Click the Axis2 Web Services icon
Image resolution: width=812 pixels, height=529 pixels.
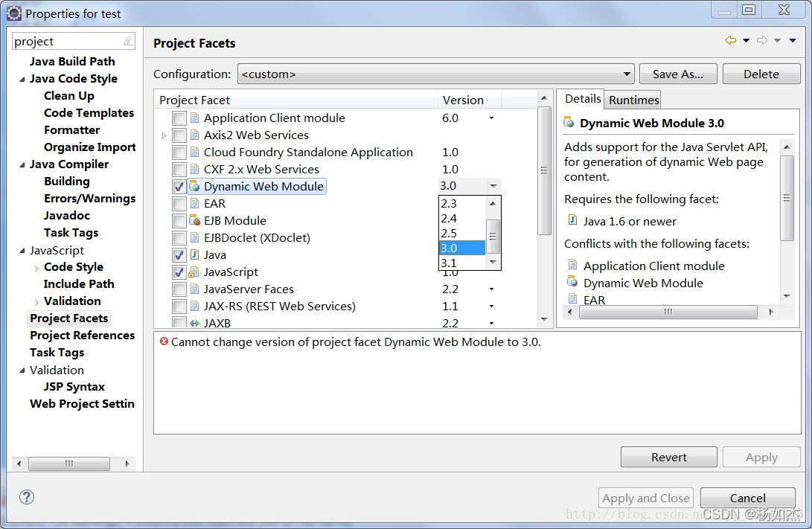pos(194,135)
